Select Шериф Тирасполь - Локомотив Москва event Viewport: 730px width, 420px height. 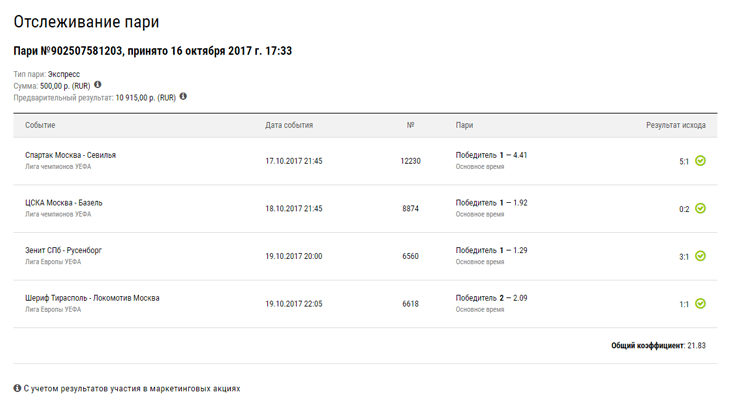pyautogui.click(x=92, y=298)
